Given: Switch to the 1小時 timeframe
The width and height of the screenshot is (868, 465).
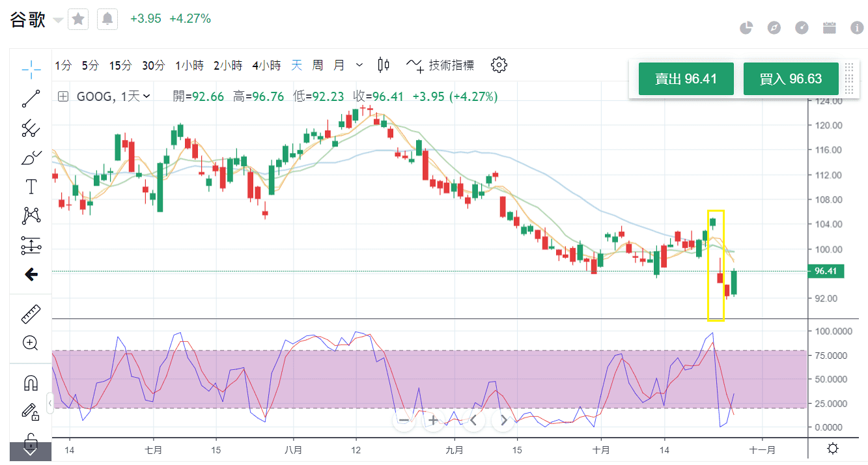Looking at the screenshot, I should pyautogui.click(x=189, y=65).
